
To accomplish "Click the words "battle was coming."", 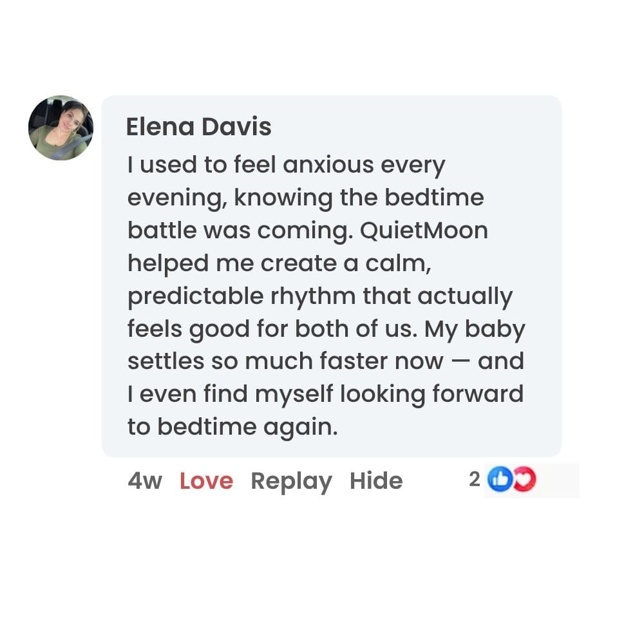I will [x=240, y=231].
